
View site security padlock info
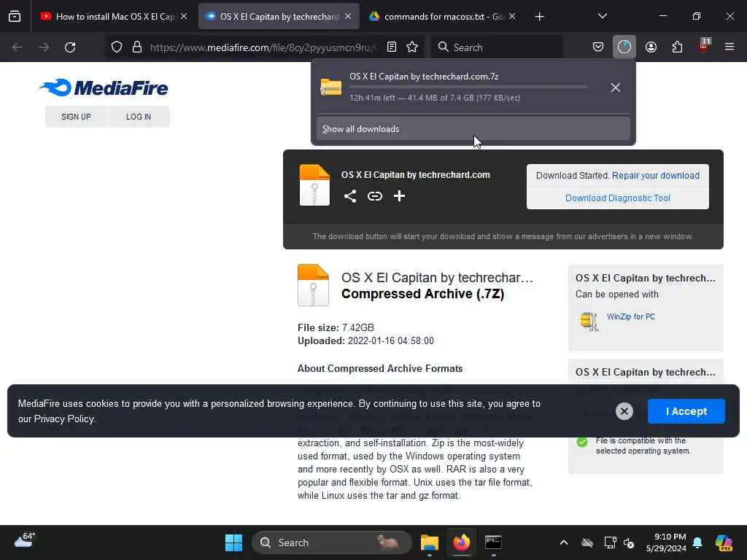[137, 47]
